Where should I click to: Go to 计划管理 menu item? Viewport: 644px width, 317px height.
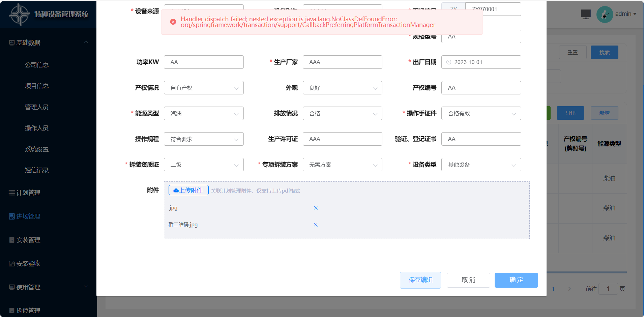pyautogui.click(x=28, y=193)
